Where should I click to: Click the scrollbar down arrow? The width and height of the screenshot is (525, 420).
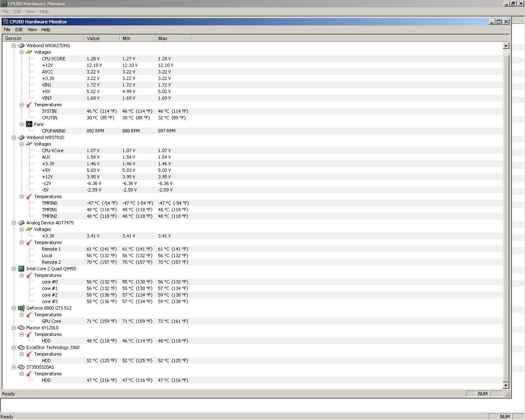[506, 385]
